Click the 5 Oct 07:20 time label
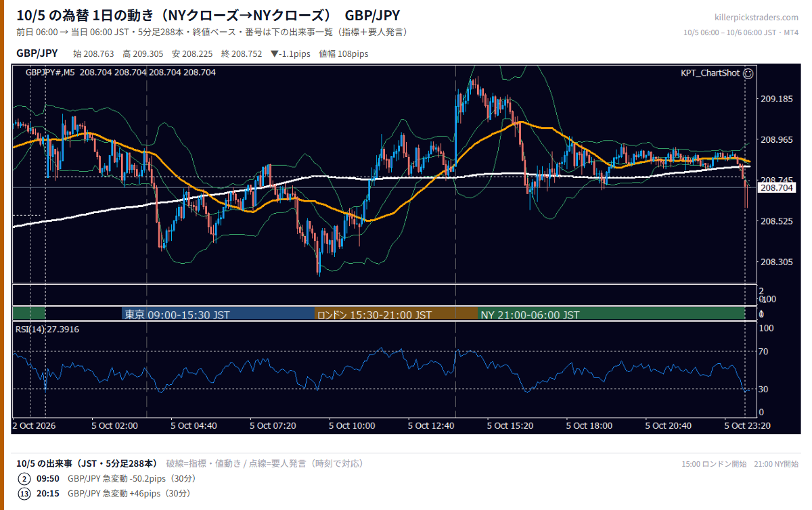This screenshot has height=510, width=812. point(273,425)
